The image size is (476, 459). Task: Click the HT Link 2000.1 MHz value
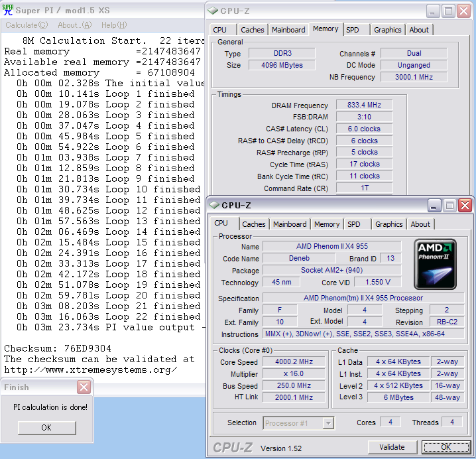[294, 397]
